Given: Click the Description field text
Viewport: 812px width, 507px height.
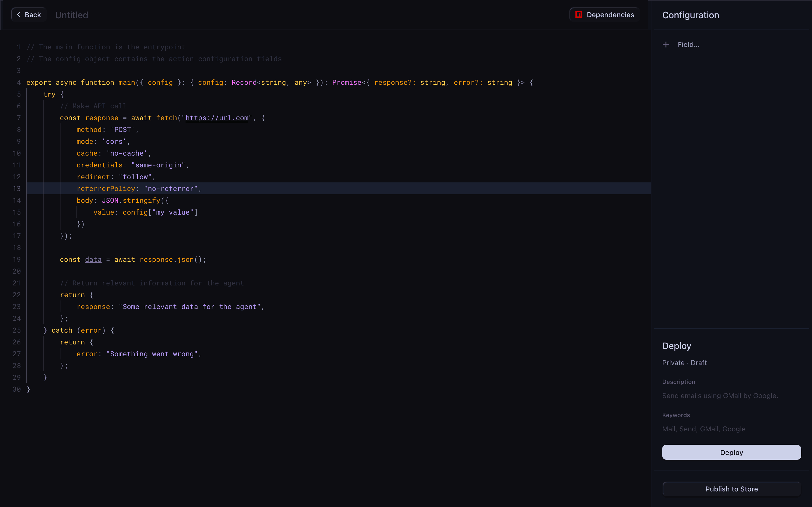Looking at the screenshot, I should [720, 396].
